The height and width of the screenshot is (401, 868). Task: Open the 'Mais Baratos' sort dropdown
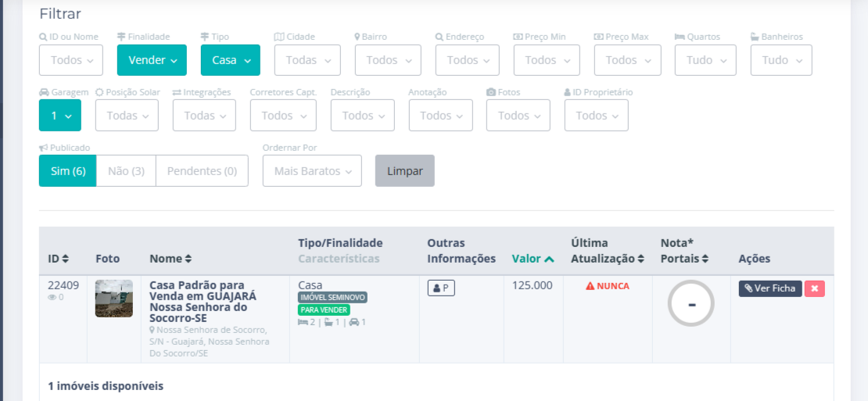312,171
